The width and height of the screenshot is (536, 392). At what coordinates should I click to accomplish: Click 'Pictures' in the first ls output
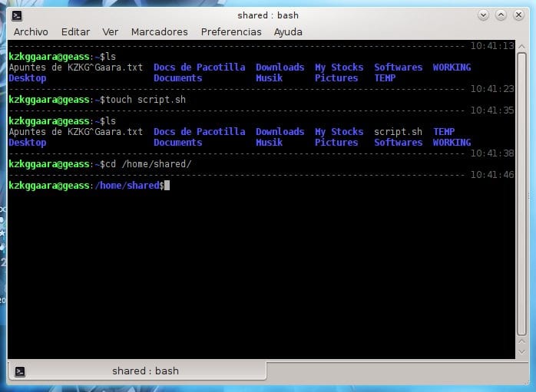click(336, 77)
